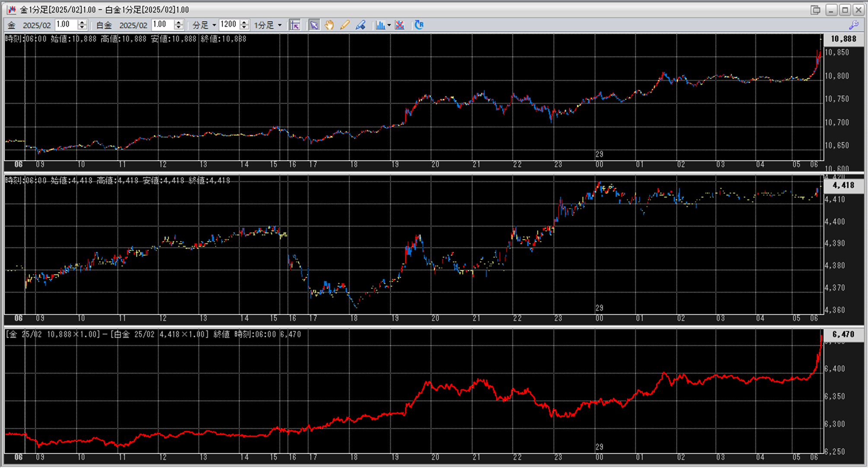The image size is (868, 468).
Task: Select the arrow pointer cursor tool
Action: click(314, 25)
